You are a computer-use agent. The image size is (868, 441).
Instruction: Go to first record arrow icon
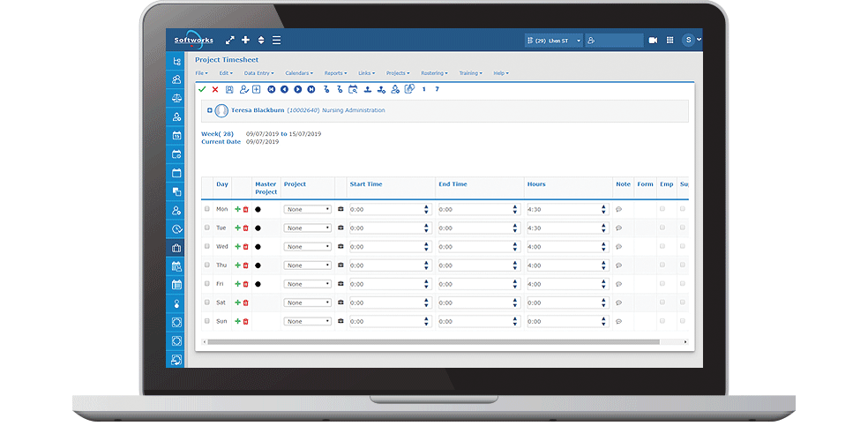pyautogui.click(x=272, y=89)
